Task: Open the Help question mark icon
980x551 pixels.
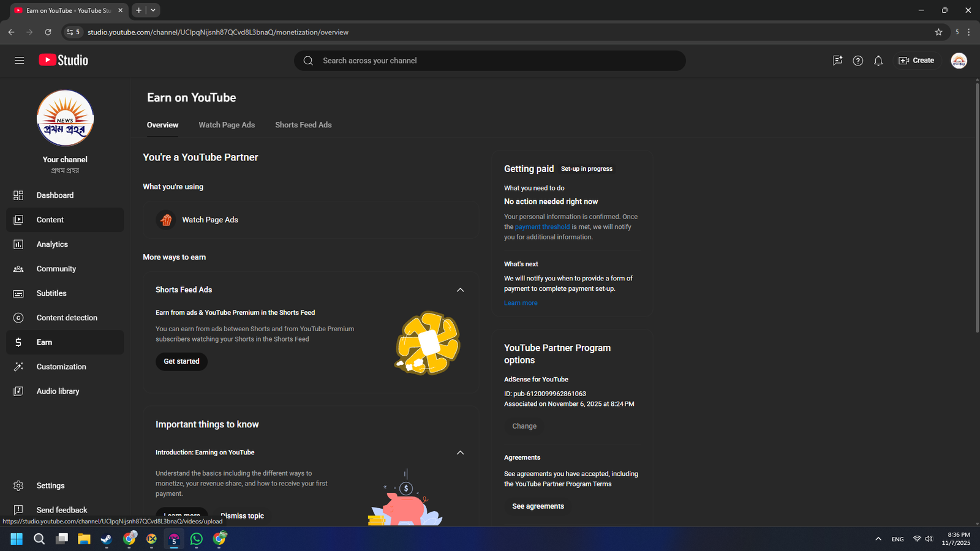Action: [858, 61]
